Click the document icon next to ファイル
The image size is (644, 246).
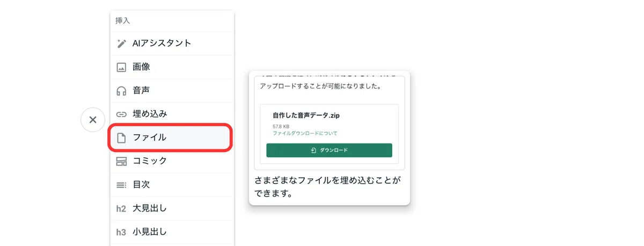[x=121, y=138]
